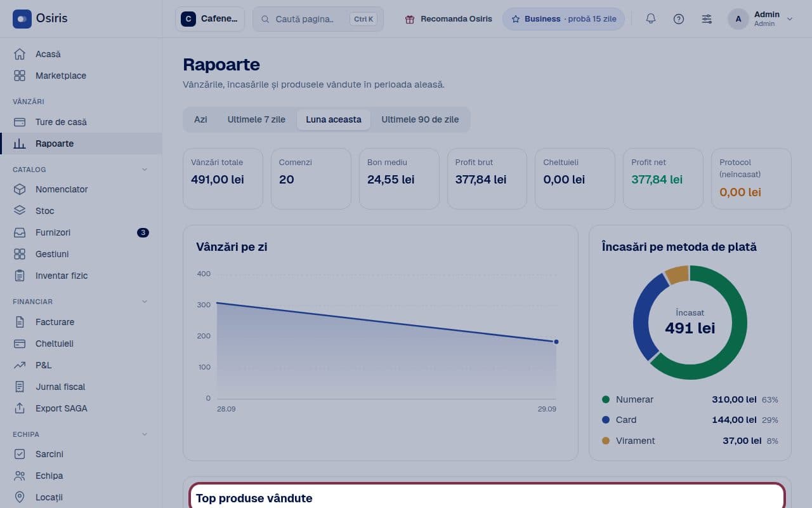
Task: Click the P&L trend arrow icon
Action: pos(20,365)
